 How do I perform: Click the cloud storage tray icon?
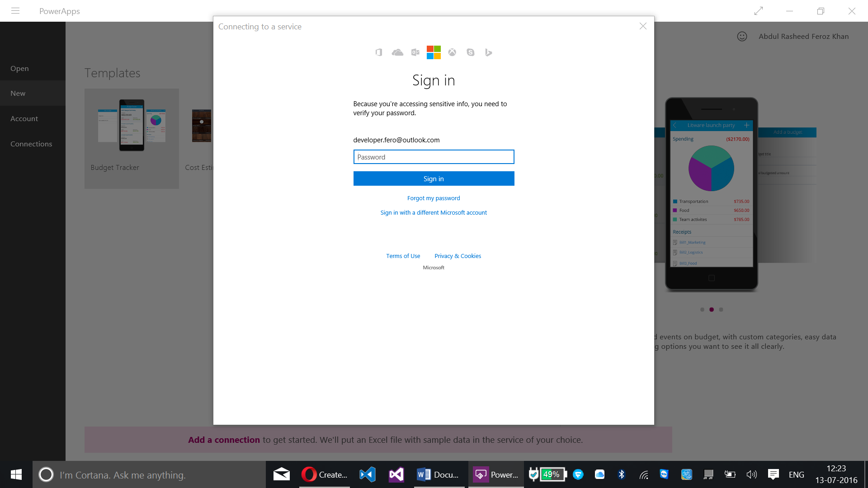(599, 474)
